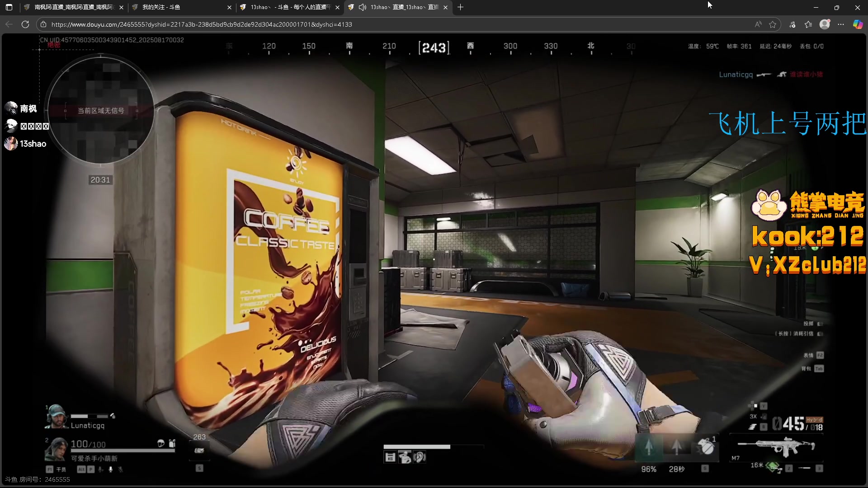
Task: Click compass heading [243]
Action: [x=434, y=47]
